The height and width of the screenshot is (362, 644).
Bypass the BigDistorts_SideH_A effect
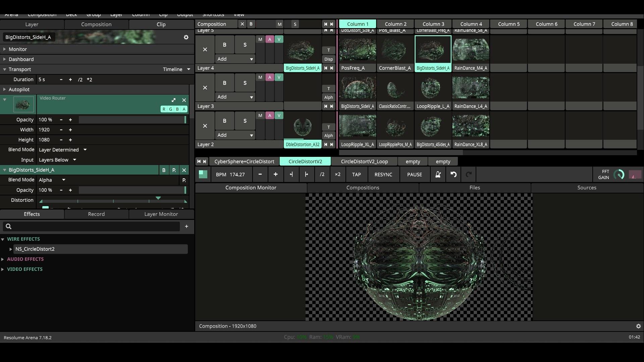pos(164,170)
